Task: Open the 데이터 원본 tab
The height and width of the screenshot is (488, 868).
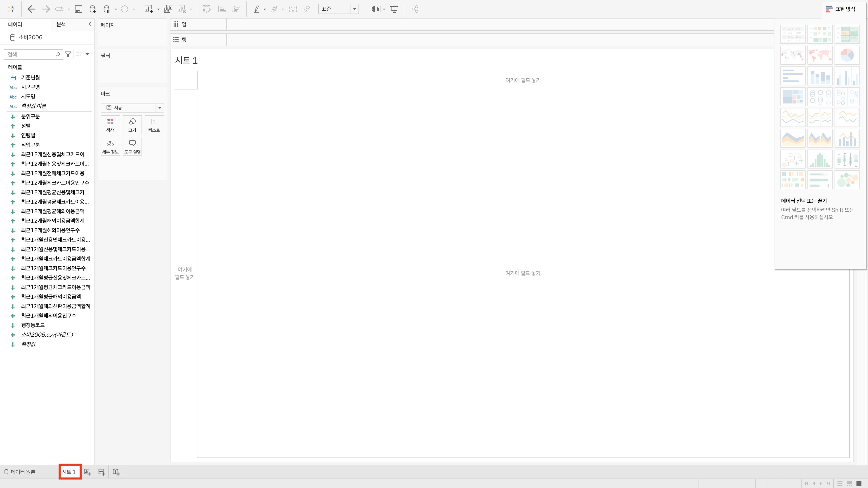Action: 20,472
